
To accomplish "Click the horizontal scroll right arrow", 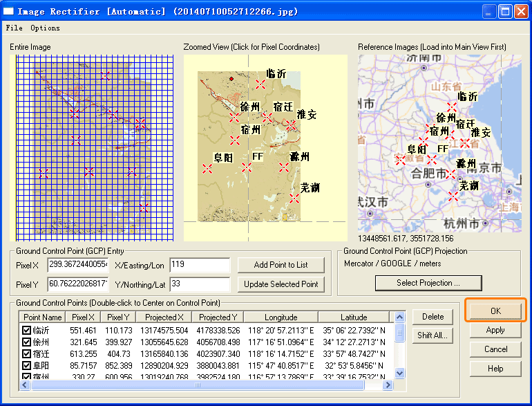I will (x=388, y=385).
